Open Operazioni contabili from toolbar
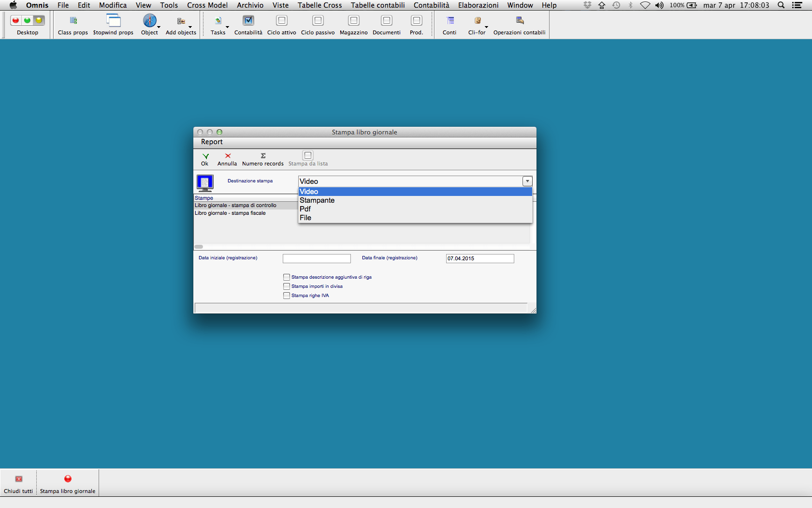This screenshot has width=812, height=508. pyautogui.click(x=519, y=21)
